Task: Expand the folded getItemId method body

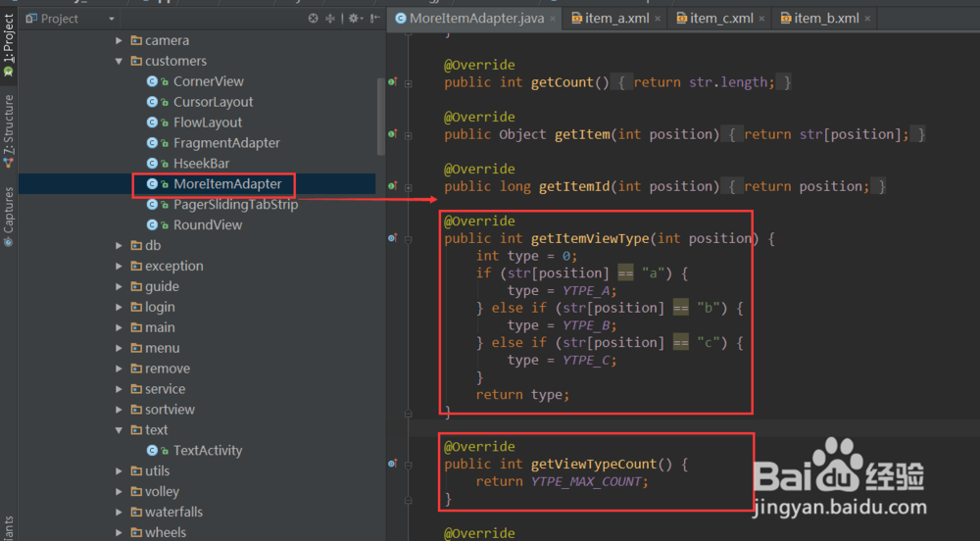Action: coord(408,187)
